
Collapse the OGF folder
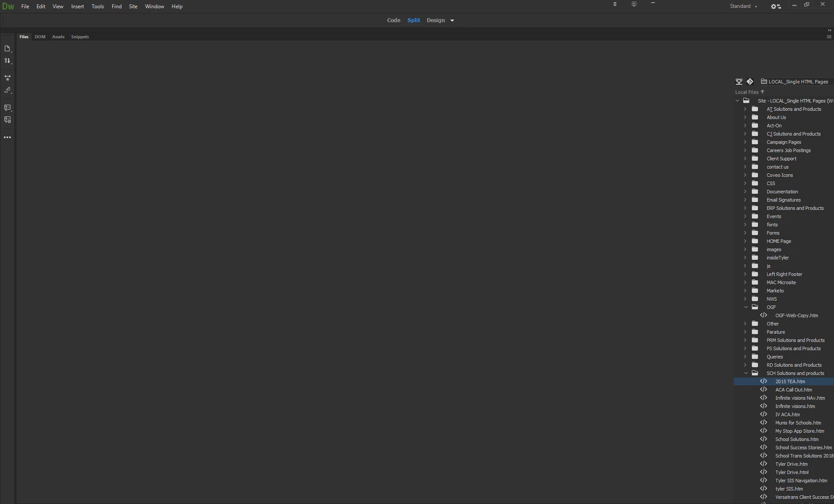[746, 307]
